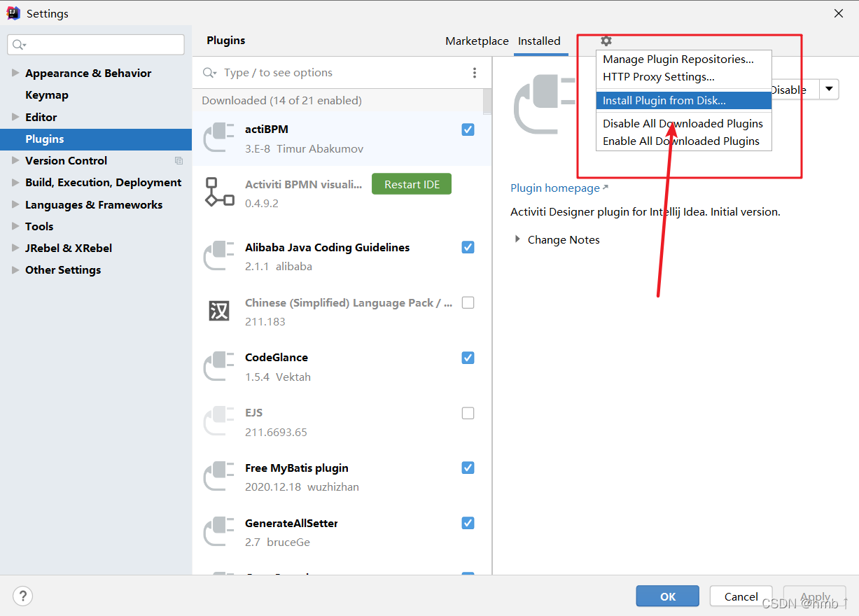Viewport: 859px width, 616px height.
Task: Click the EJS plugin icon
Action: pos(219,421)
